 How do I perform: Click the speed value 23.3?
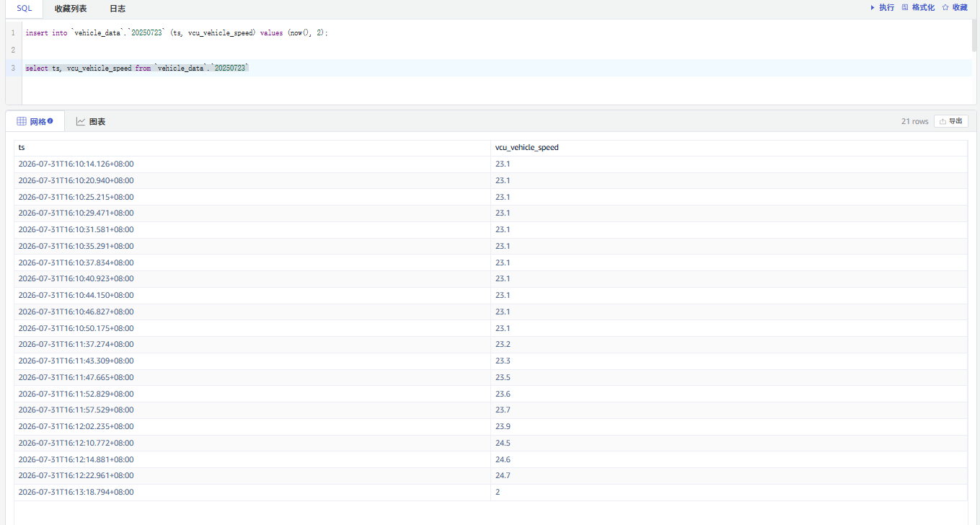[503, 361]
